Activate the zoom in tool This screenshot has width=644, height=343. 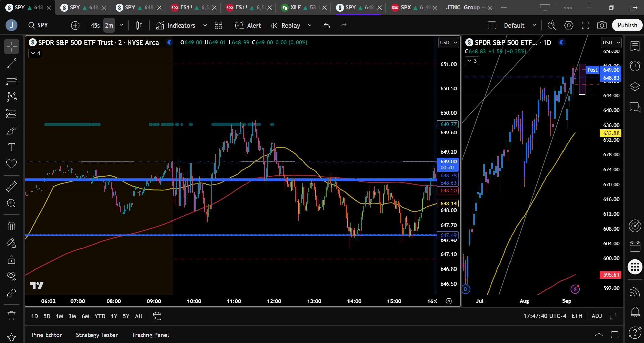11,203
